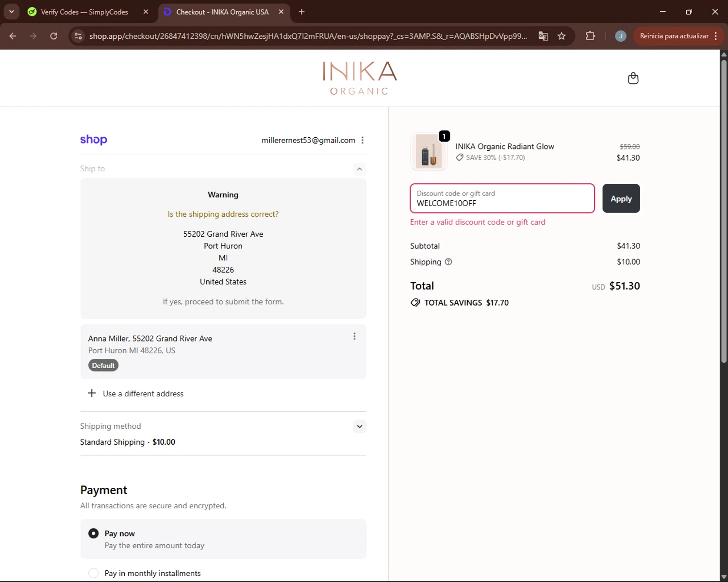Image resolution: width=728 pixels, height=582 pixels.
Task: Expand the Shipping method section chevron
Action: click(360, 426)
